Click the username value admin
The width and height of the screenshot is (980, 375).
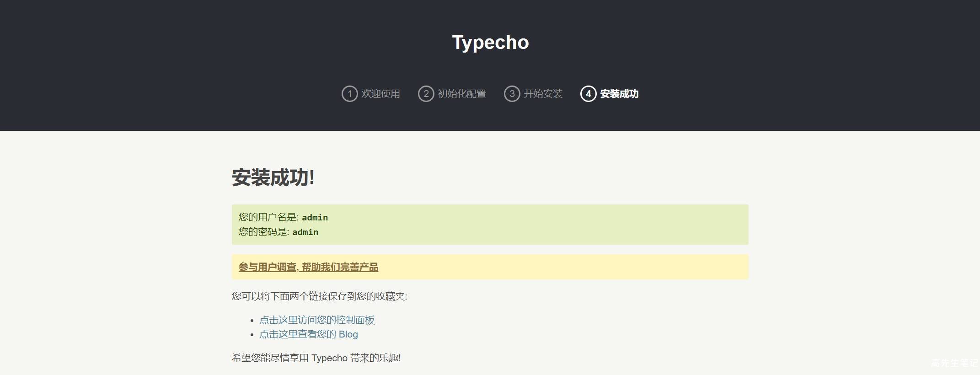tap(315, 218)
